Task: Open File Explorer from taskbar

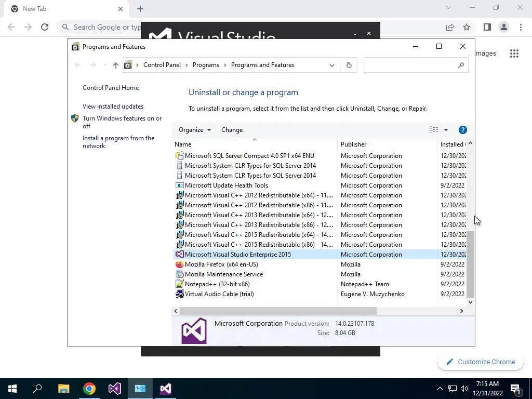Action: [x=63, y=389]
